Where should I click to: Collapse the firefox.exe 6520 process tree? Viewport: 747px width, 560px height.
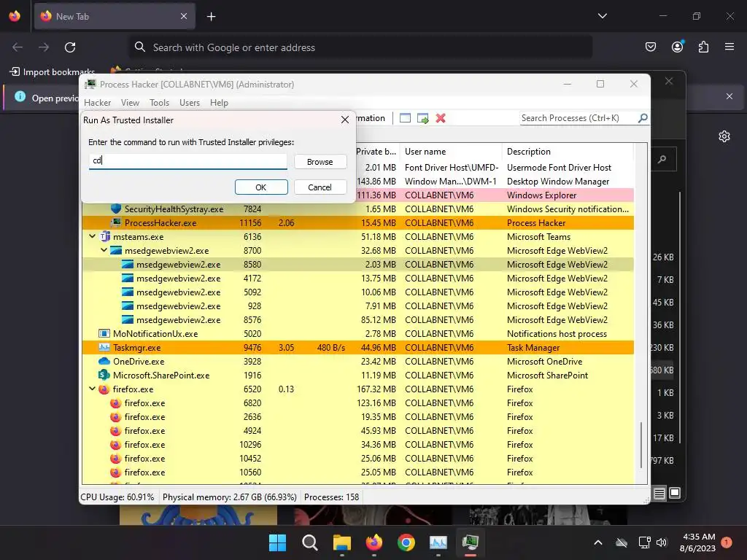pyautogui.click(x=93, y=389)
